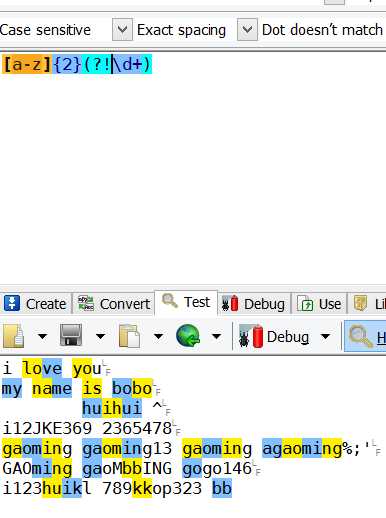Click the Case sensitive option label
This screenshot has width=386, height=518.
[x=45, y=30]
